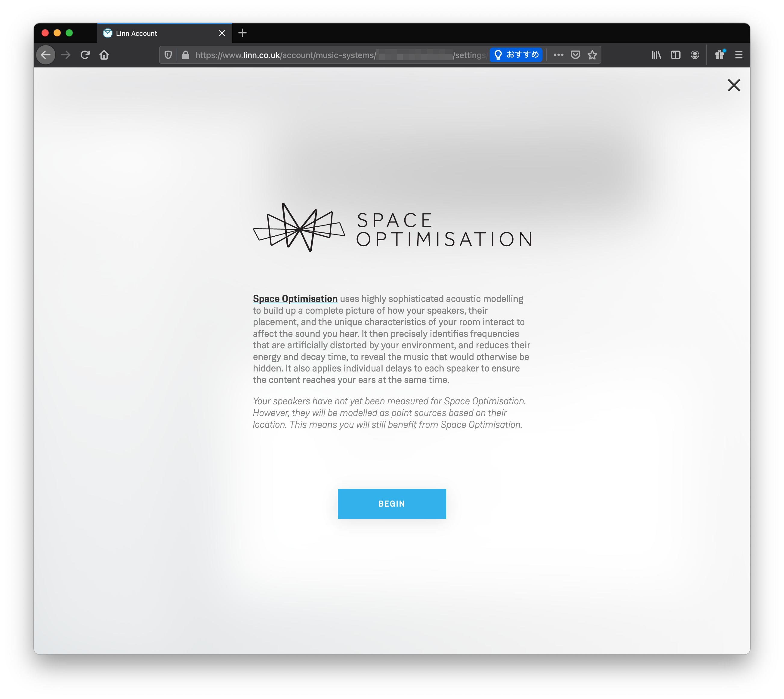Open the Space Optimisation link
Viewport: 784px width, 699px height.
coord(295,299)
